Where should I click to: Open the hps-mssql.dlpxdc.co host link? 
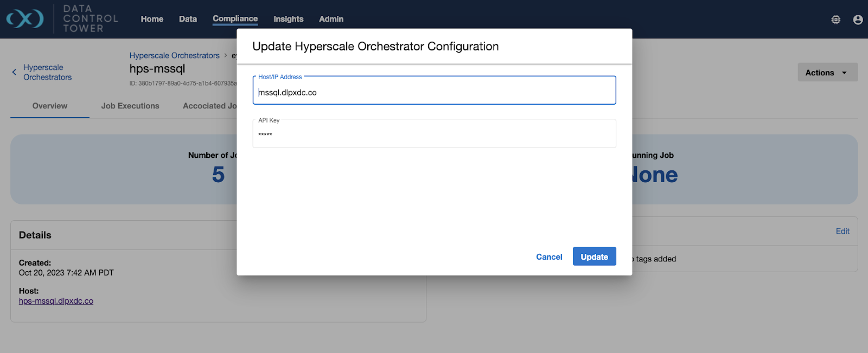56,301
